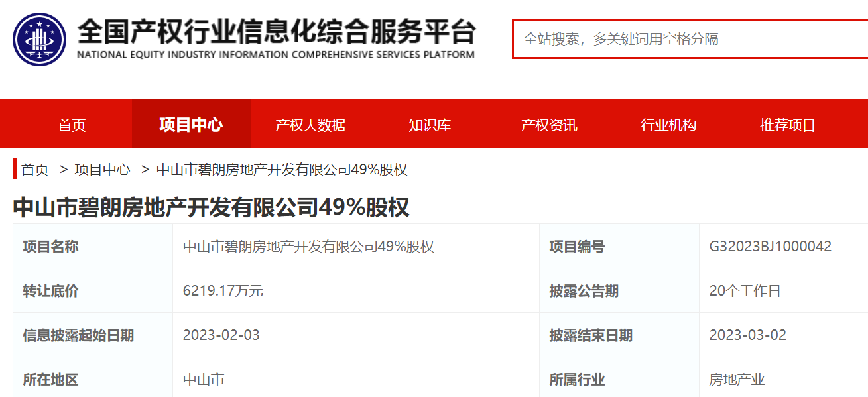Open the 推荐项目 navigation item
The image size is (868, 397).
tap(788, 123)
